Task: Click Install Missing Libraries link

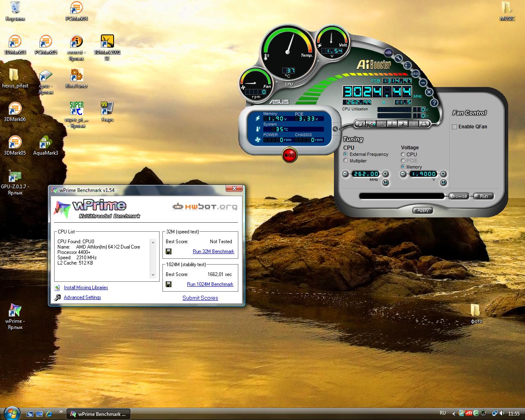Action: coord(86,288)
